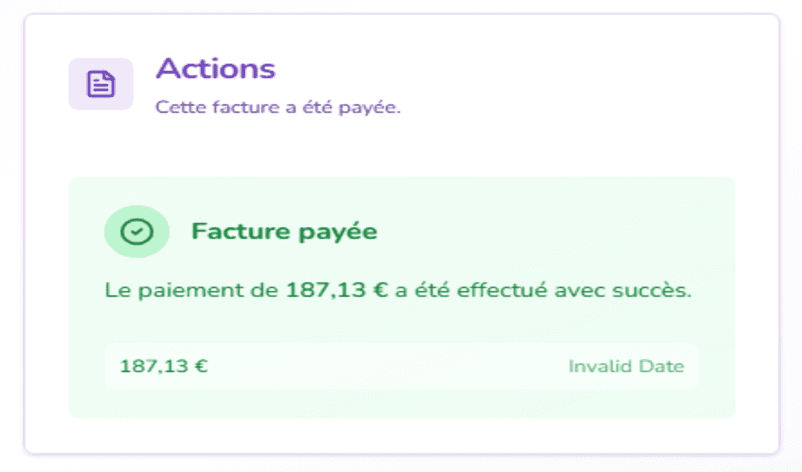Click the bold 187,13 € in the success message
This screenshot has width=802, height=472.
tap(334, 292)
